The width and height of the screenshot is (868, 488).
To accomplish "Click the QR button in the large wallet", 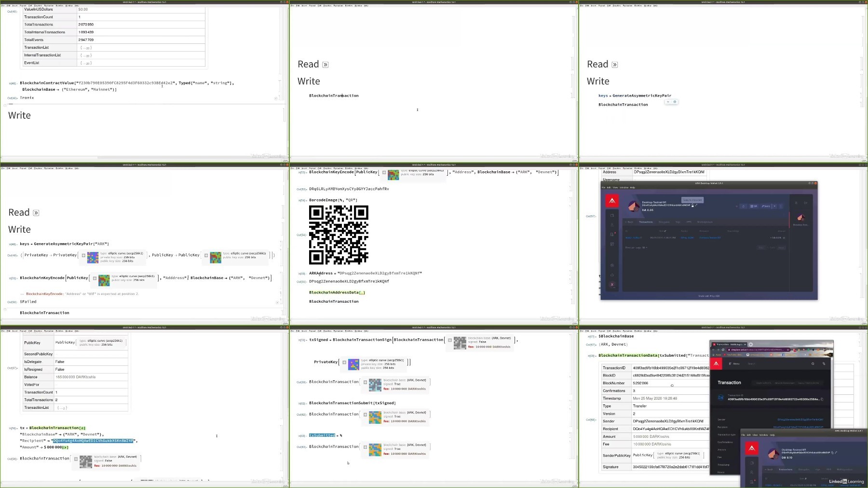I will pos(754,206).
